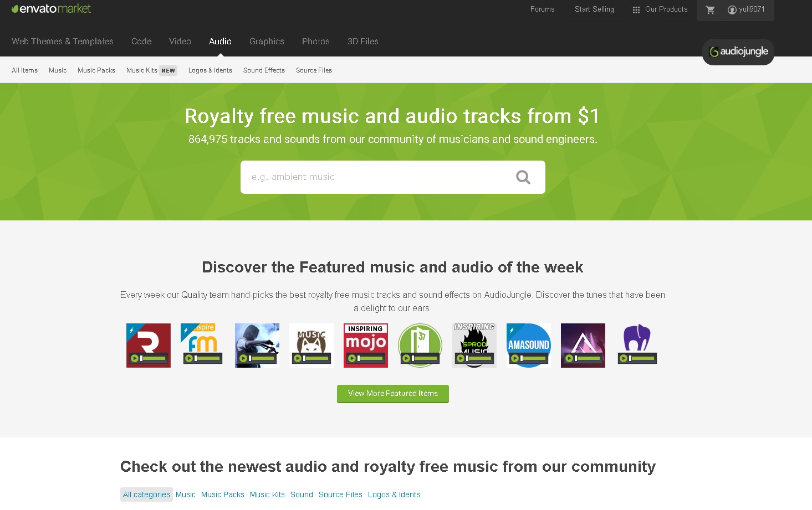Filter newest by Music Packs category

coord(223,494)
